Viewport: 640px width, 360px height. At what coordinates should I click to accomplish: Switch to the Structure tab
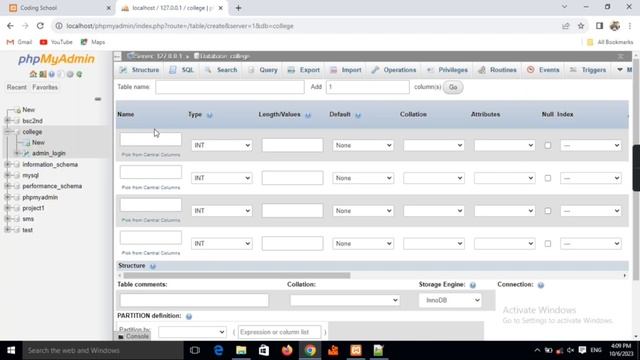pyautogui.click(x=139, y=70)
